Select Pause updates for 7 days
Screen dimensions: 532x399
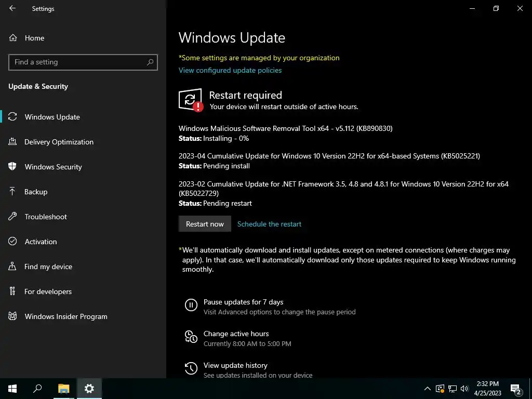coord(270,307)
